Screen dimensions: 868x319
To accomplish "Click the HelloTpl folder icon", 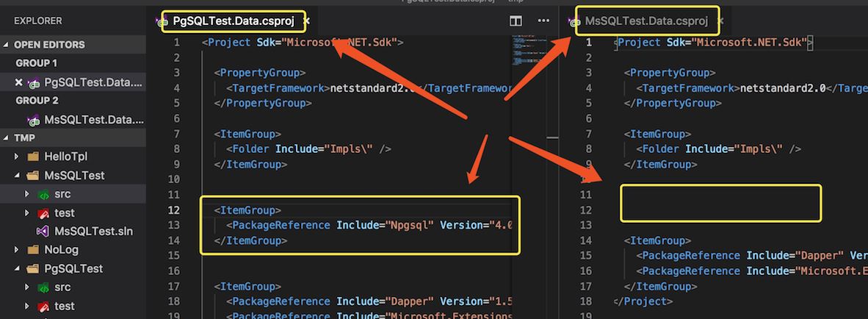I will click(x=32, y=157).
